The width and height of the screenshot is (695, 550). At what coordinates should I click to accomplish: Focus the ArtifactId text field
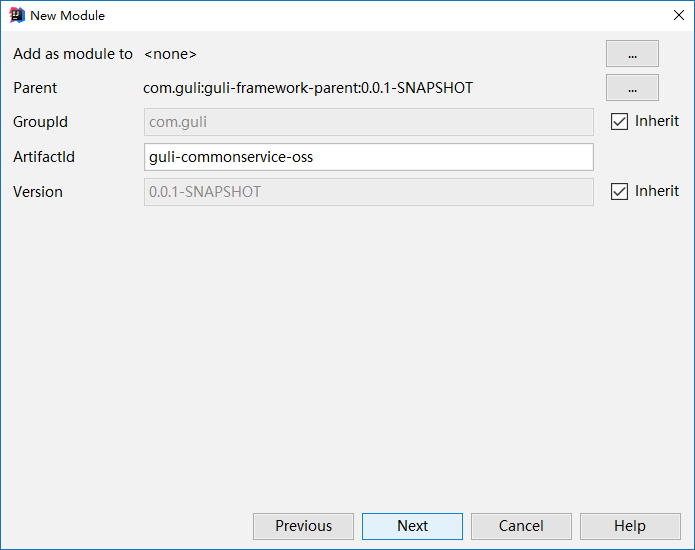pyautogui.click(x=368, y=157)
